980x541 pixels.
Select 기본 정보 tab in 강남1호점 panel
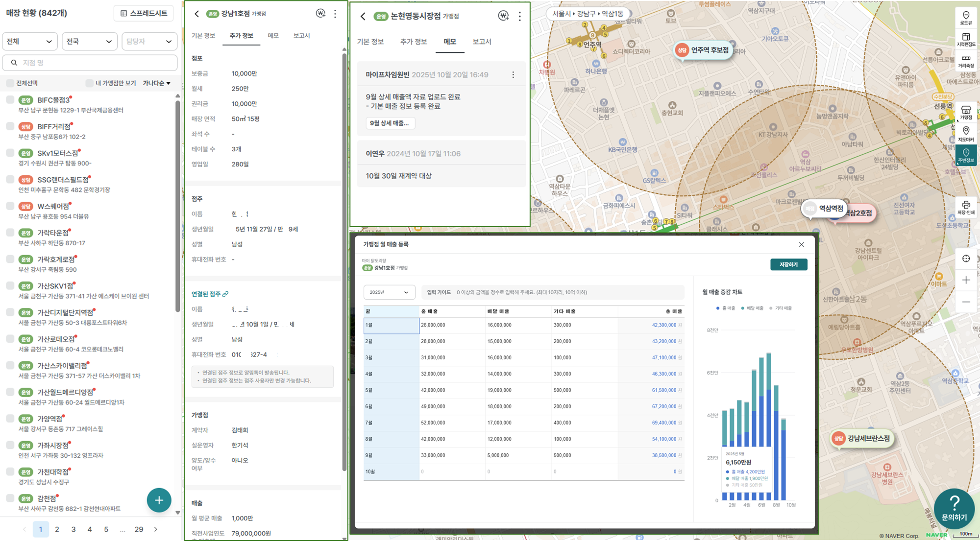pos(203,36)
